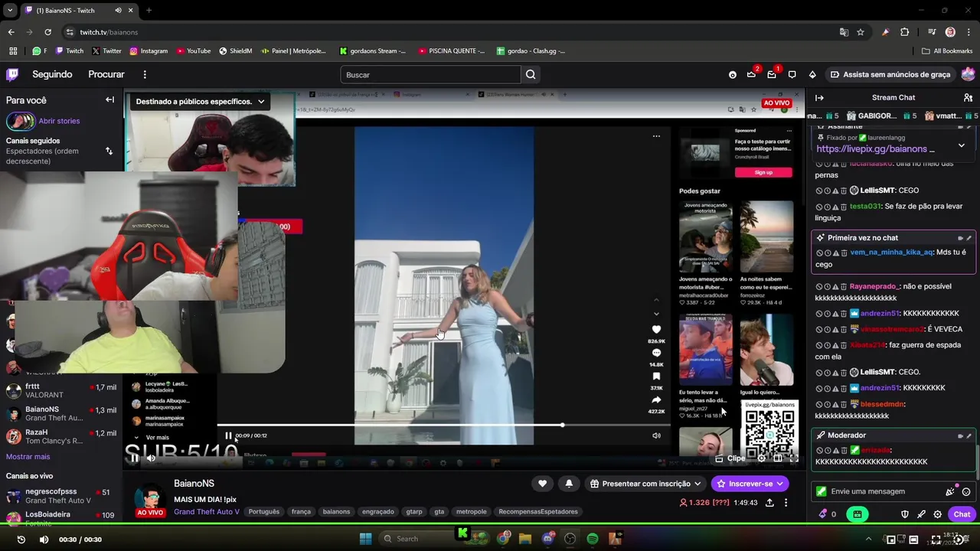The image size is (980, 551).
Task: Sort followed channels with the arrows icon
Action: (x=109, y=151)
